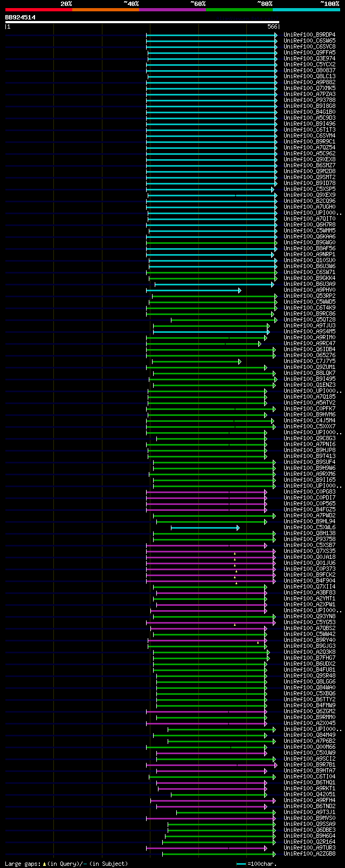Select hit label UniRef100_B4FGZ5
Image resolution: width=345 pixels, height=868 pixels.
pyautogui.click(x=309, y=509)
